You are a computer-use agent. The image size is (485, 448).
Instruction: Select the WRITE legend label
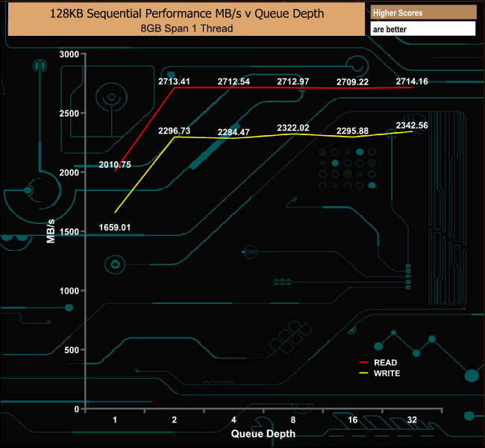[387, 373]
